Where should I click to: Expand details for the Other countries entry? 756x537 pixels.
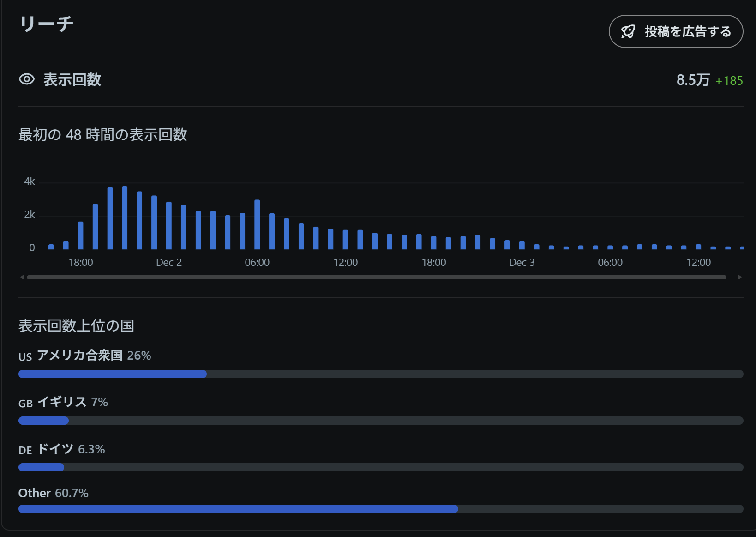point(53,493)
